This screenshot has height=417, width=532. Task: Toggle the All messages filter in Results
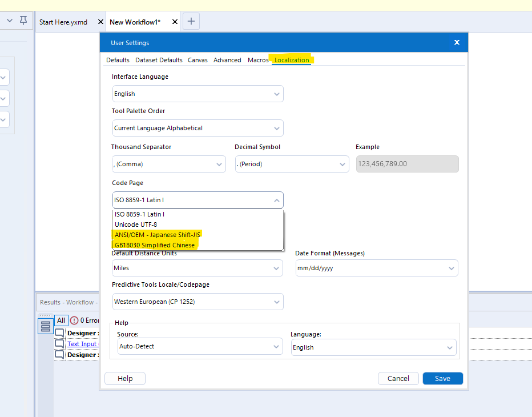coord(61,320)
